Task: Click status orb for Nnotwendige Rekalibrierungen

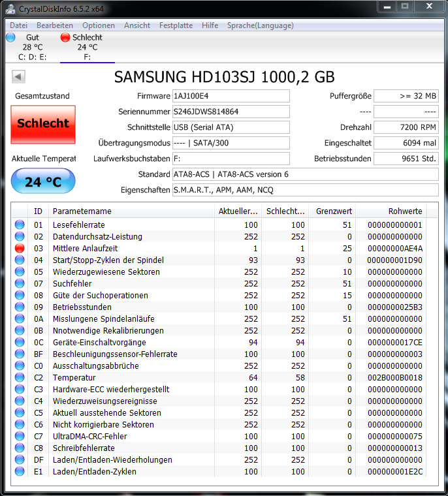Action: tap(20, 331)
